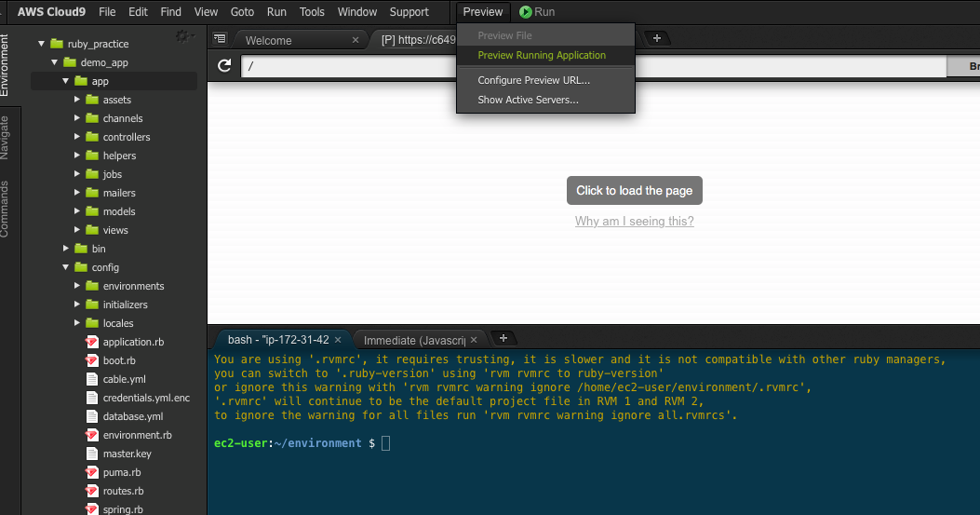Click the environment.rb Ruby file icon
This screenshot has width=980, height=515.
click(92, 435)
